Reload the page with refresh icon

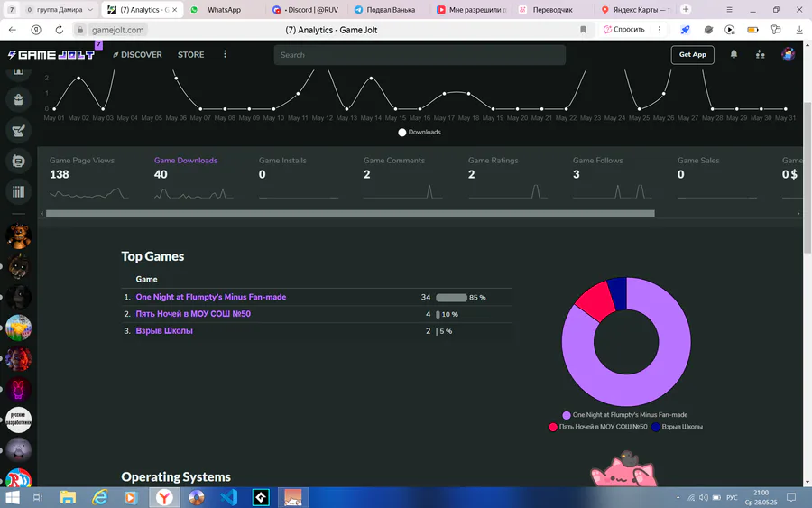(x=59, y=30)
